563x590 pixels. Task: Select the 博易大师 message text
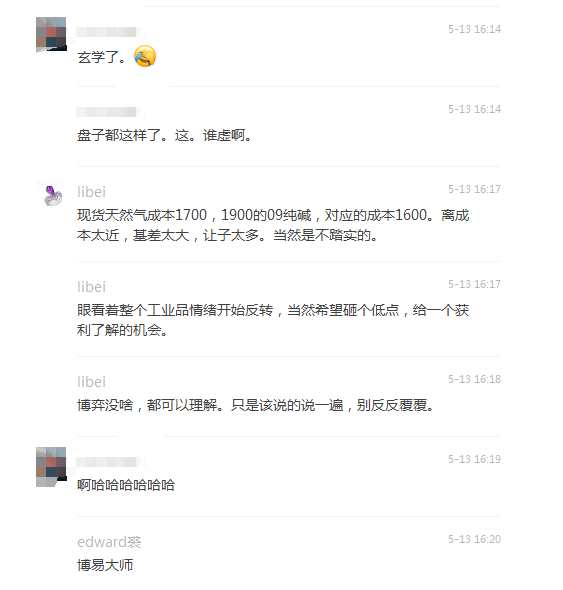coord(105,565)
